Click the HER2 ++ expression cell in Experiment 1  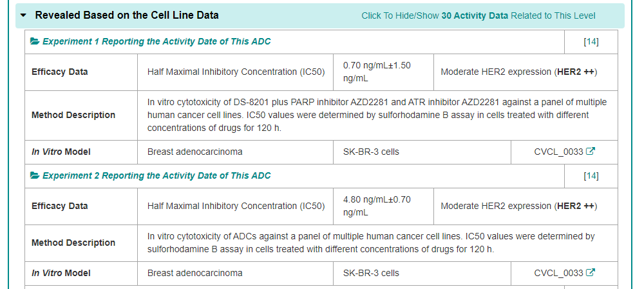click(x=518, y=72)
